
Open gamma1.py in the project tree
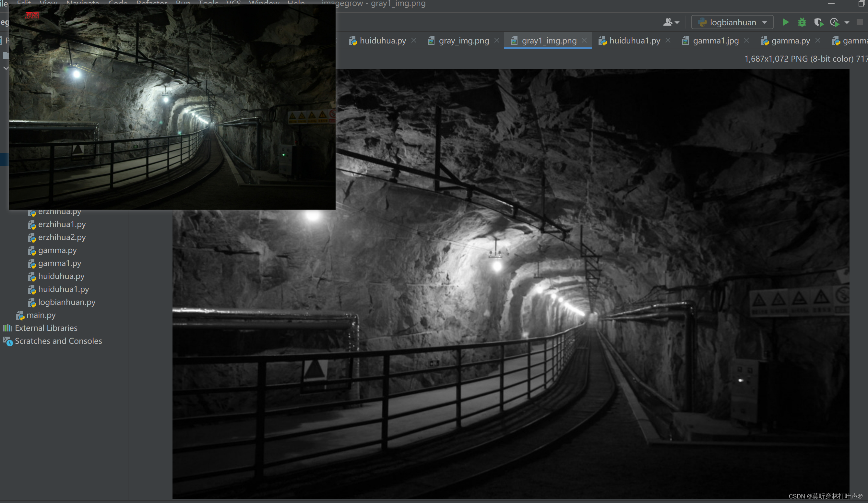(x=60, y=263)
